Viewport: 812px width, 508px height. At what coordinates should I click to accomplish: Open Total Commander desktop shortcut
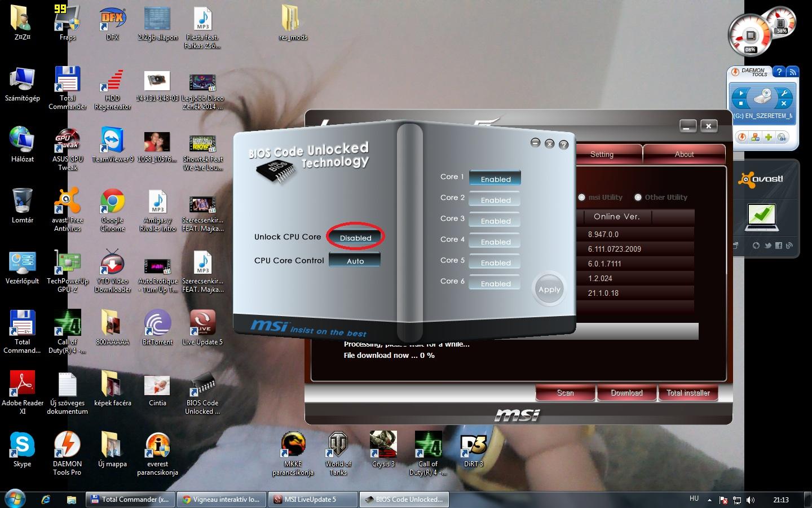pos(68,87)
